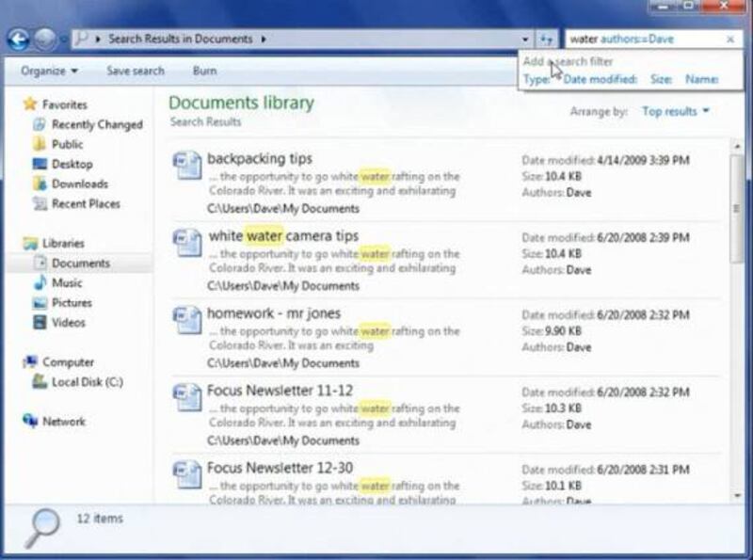Click the backpacking tips document icon
The height and width of the screenshot is (560, 753).
coord(187,165)
